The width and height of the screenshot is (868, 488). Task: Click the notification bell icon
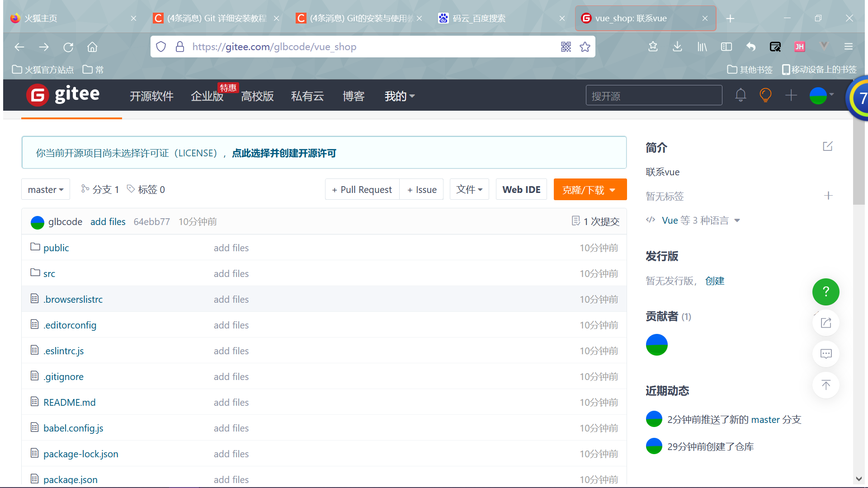(741, 95)
